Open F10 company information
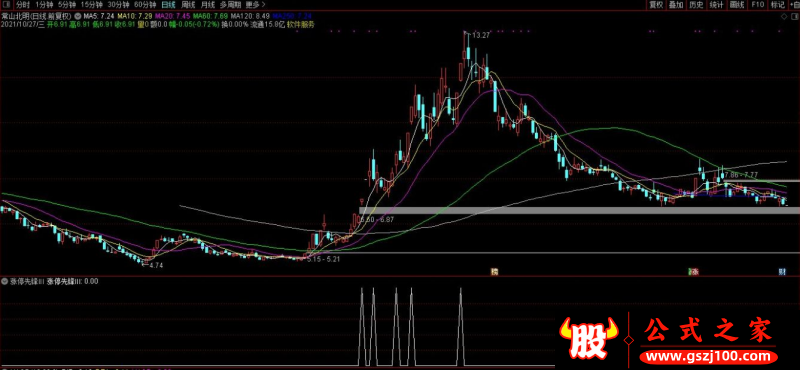The width and height of the screenshot is (800, 370). click(758, 5)
